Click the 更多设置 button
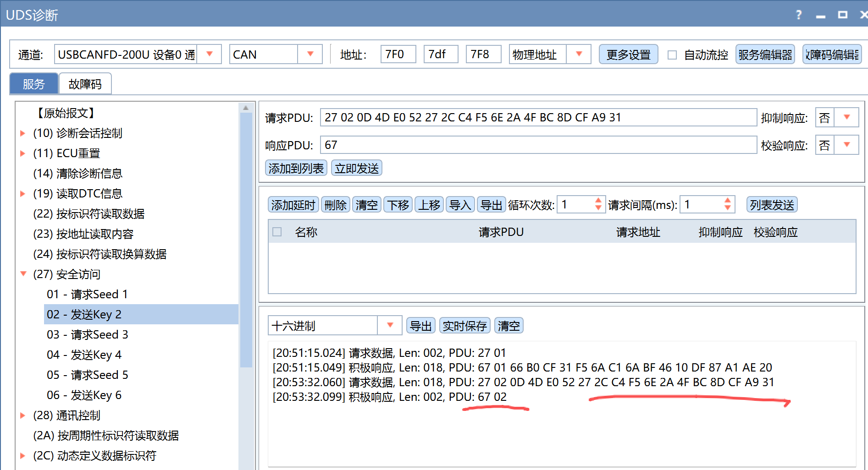Screen dimensions: 868x470 [x=628, y=55]
